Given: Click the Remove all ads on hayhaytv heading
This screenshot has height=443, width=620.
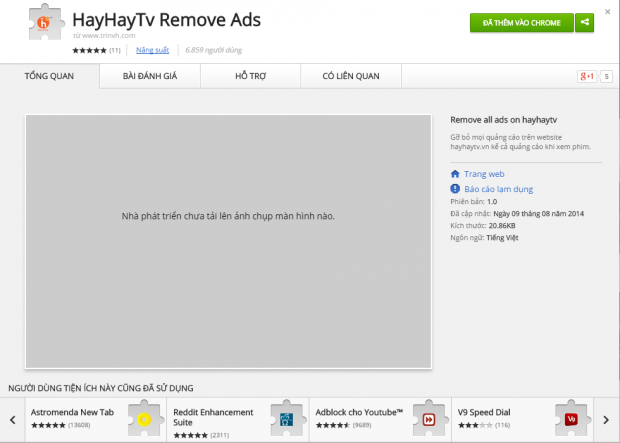Looking at the screenshot, I should (503, 120).
